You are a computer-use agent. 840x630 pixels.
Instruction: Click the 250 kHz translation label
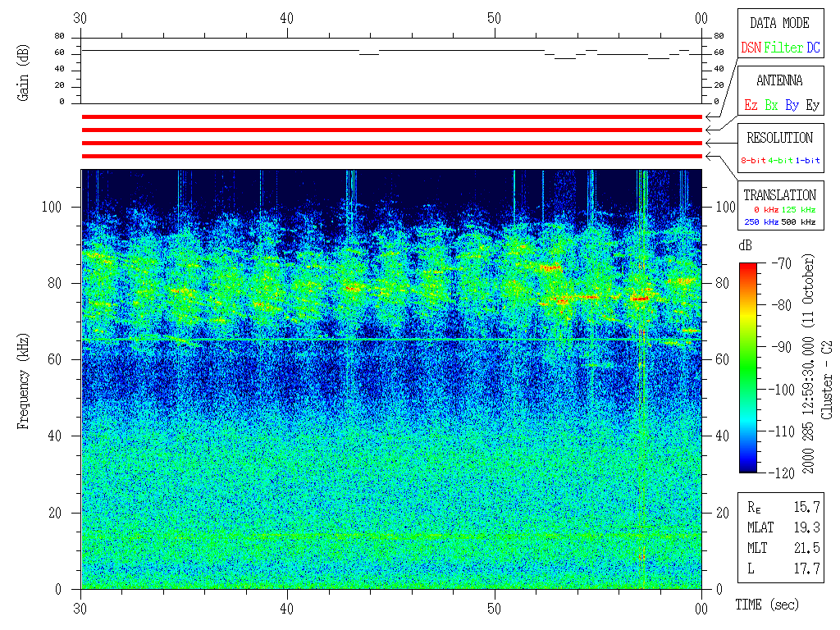760,221
